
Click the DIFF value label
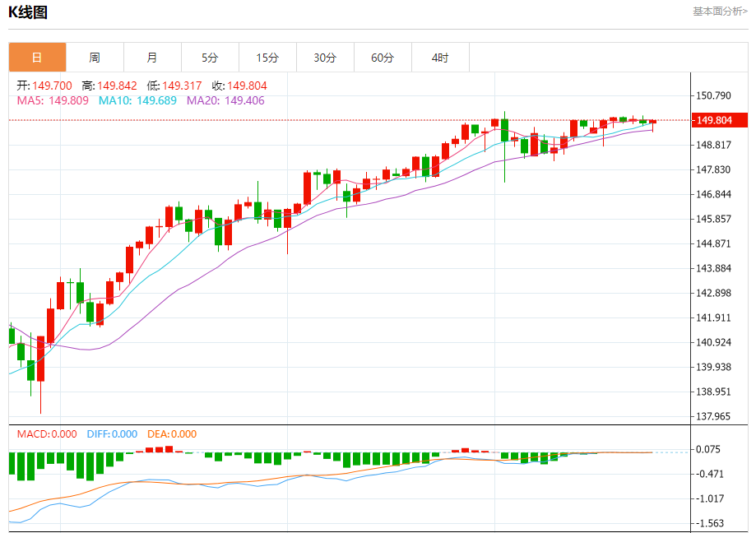[x=112, y=433]
